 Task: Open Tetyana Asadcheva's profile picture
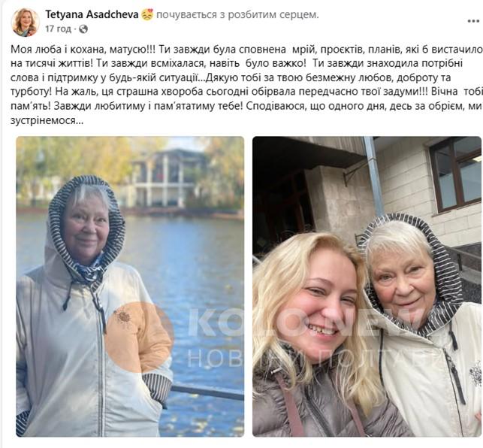(x=26, y=23)
